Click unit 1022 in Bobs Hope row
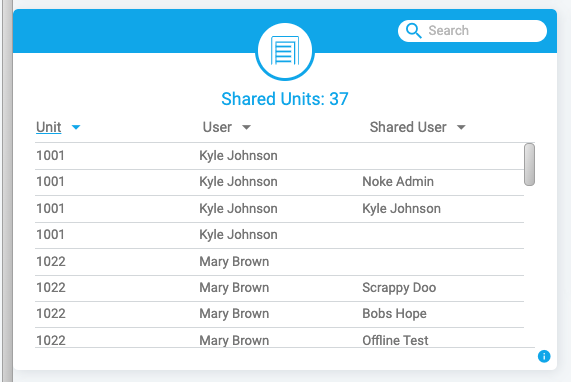The image size is (571, 382). tap(51, 314)
